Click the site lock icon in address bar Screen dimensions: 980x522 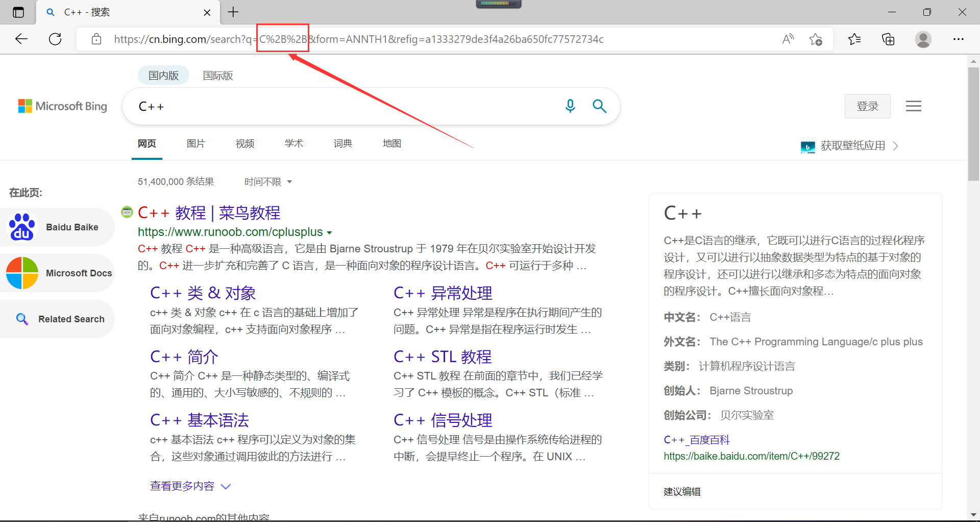point(96,39)
